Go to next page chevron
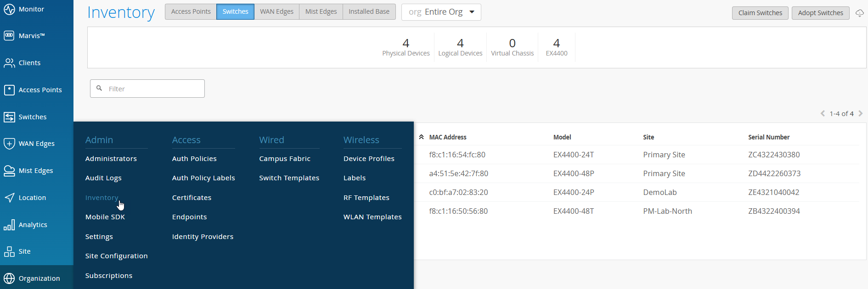This screenshot has height=289, width=868. coord(861,113)
